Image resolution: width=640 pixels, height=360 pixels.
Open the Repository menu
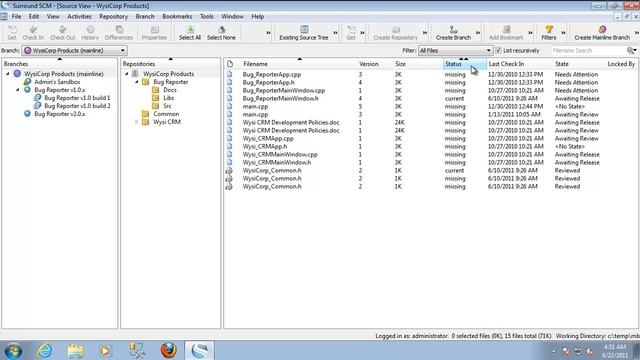pos(113,17)
